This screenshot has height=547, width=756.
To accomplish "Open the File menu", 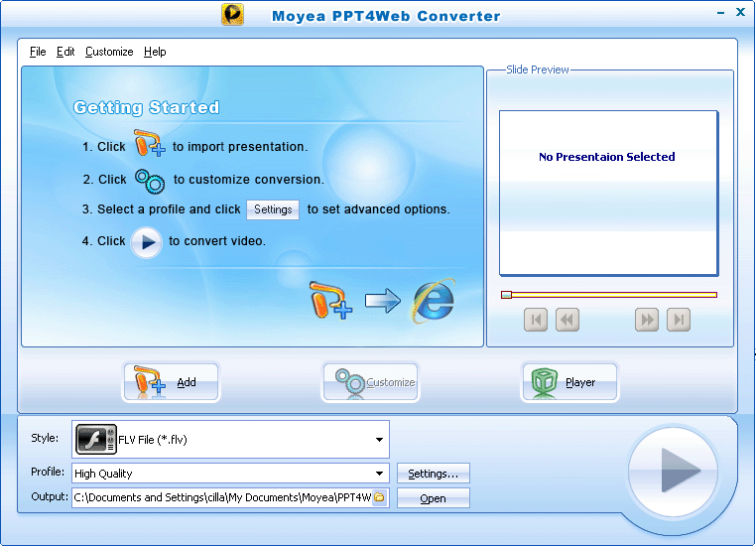I will [x=38, y=52].
